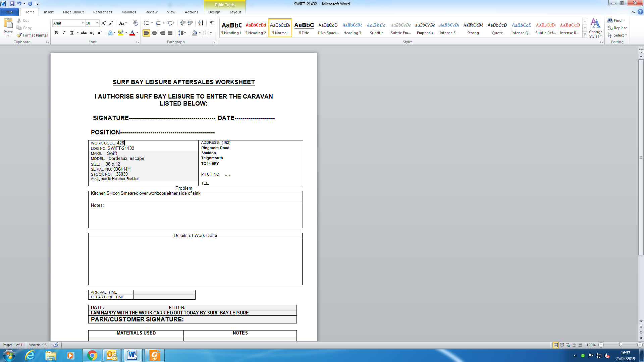This screenshot has height=362, width=644.
Task: Expand the Styles gallery more arrow
Action: pos(585,35)
